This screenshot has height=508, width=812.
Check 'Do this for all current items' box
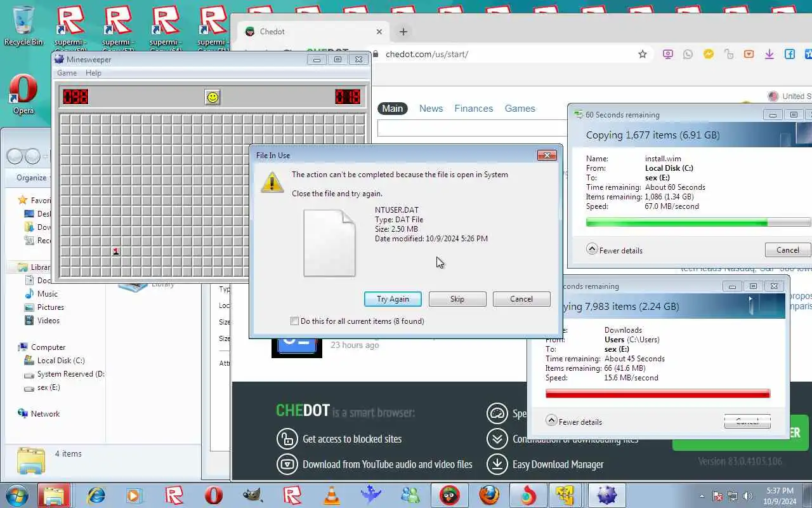294,321
